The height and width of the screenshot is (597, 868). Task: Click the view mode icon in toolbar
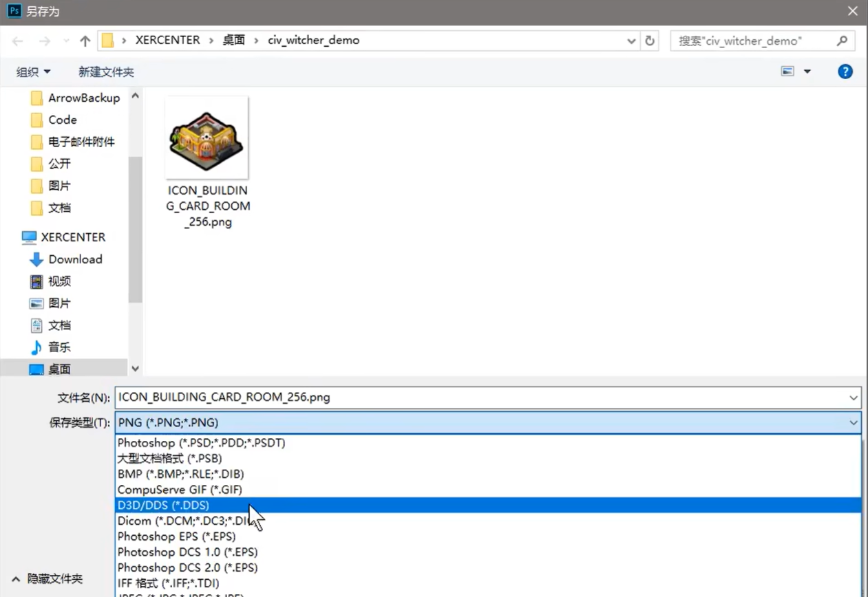coord(788,72)
